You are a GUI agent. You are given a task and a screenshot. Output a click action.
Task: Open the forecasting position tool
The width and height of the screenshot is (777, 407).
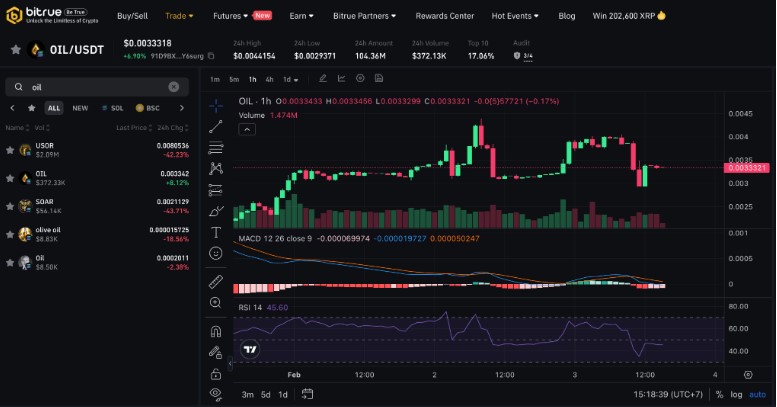216,190
